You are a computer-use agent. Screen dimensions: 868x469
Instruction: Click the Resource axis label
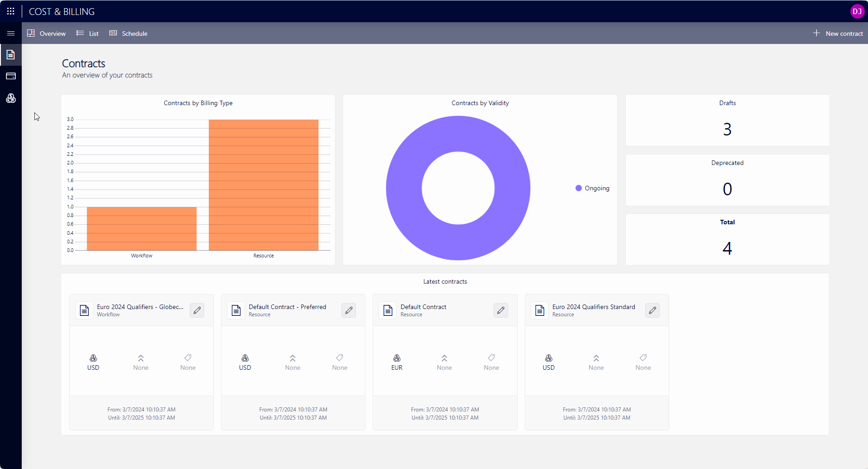click(x=264, y=256)
